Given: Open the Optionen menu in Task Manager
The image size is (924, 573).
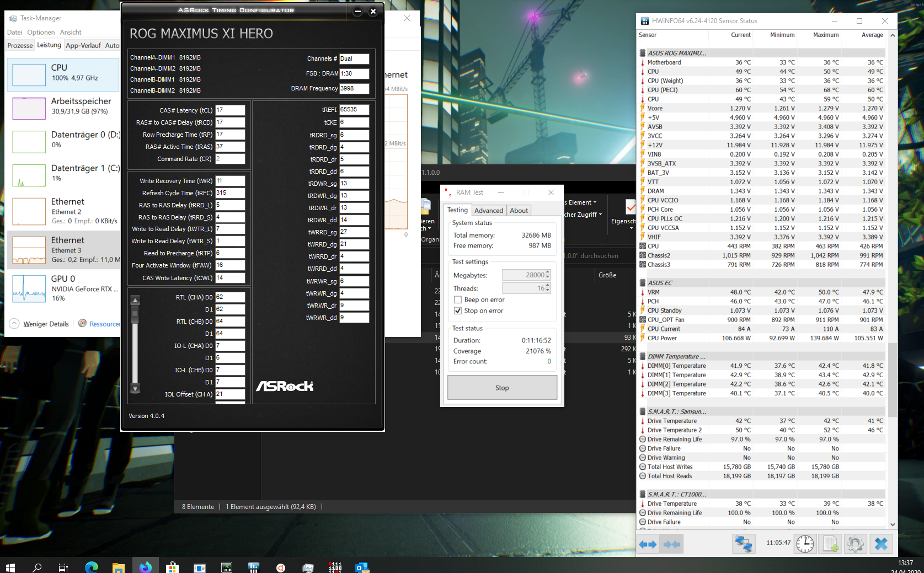Looking at the screenshot, I should click(41, 33).
